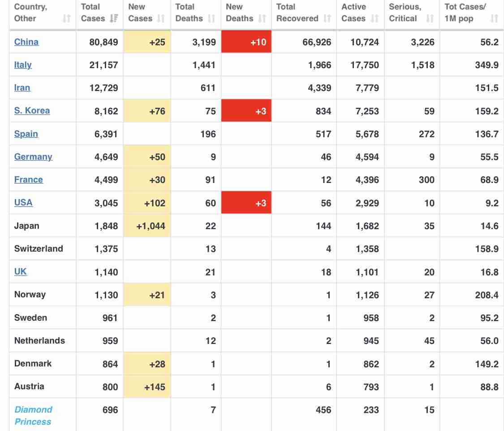The height and width of the screenshot is (431, 504).
Task: Select China's total cases 80,849
Action: tap(103, 42)
